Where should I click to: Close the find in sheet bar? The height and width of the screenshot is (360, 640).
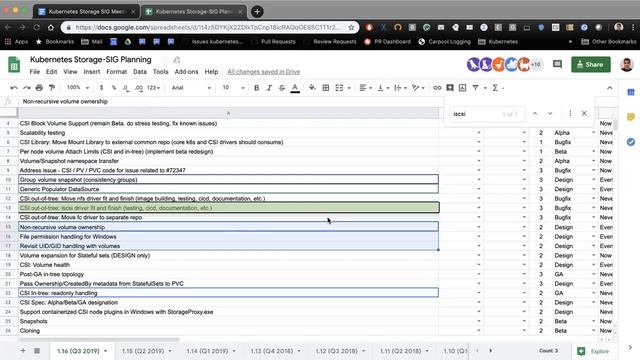tap(584, 113)
